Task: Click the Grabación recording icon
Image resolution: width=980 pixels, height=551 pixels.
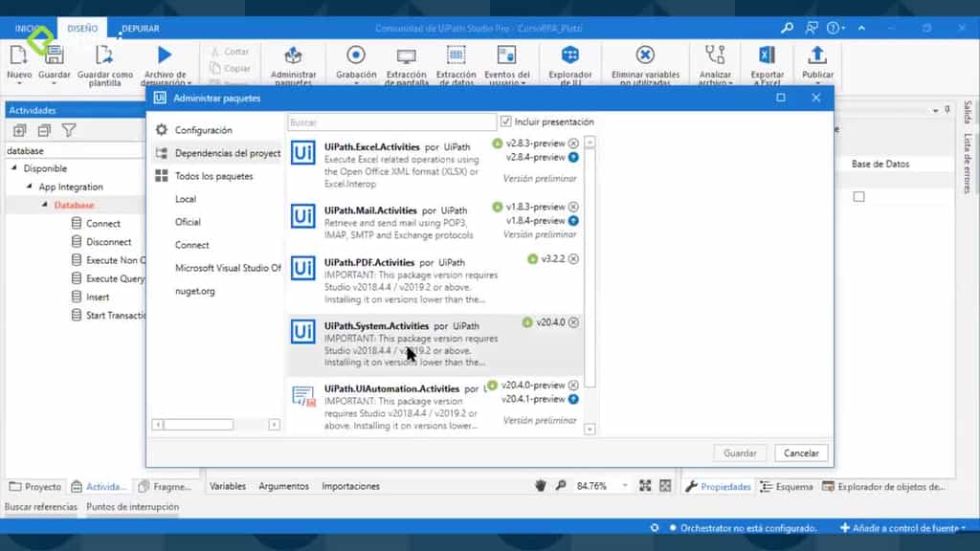Action: [x=356, y=55]
